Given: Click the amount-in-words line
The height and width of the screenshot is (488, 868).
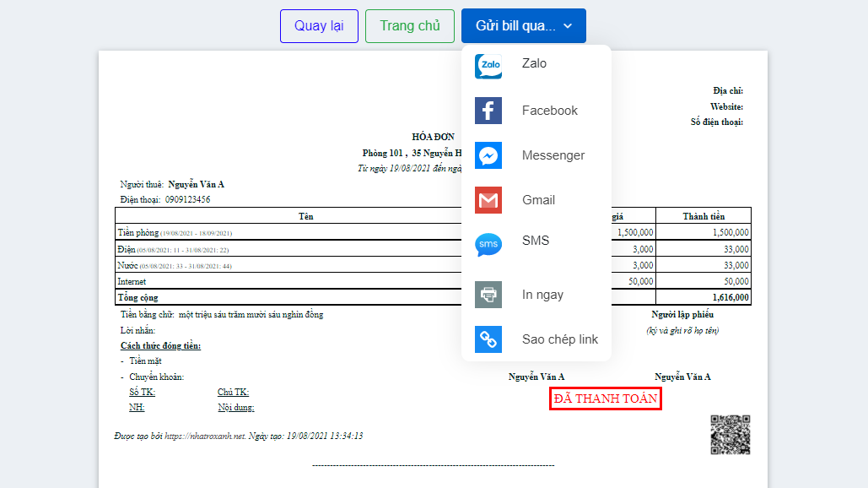Looking at the screenshot, I should (x=222, y=315).
